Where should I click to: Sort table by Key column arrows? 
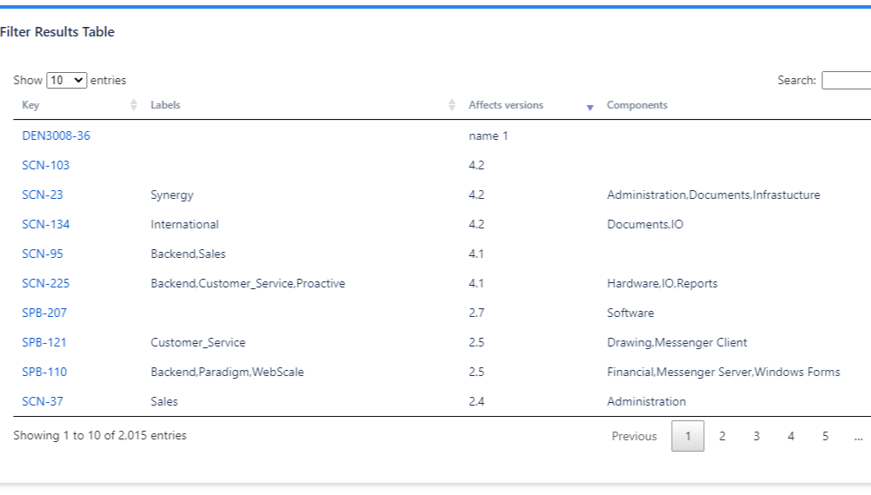click(134, 106)
